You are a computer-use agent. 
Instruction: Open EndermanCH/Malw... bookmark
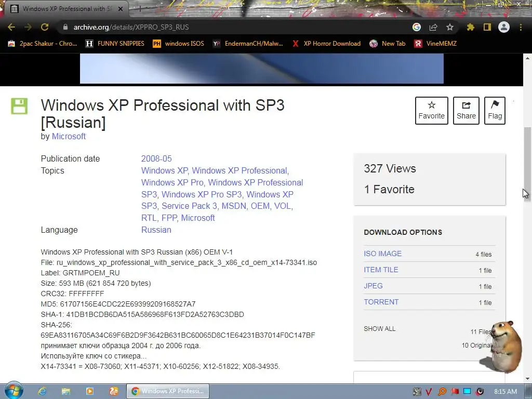[x=248, y=44]
